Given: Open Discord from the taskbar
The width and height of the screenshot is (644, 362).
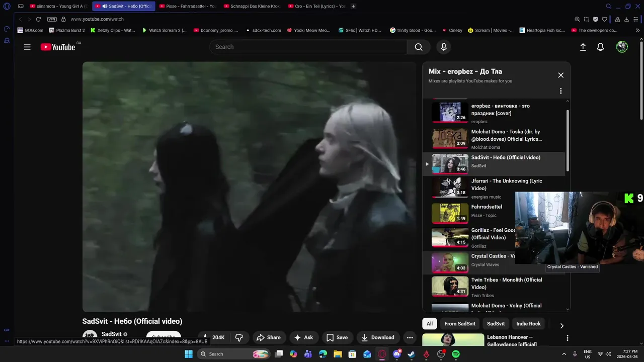Looking at the screenshot, I should (396, 354).
